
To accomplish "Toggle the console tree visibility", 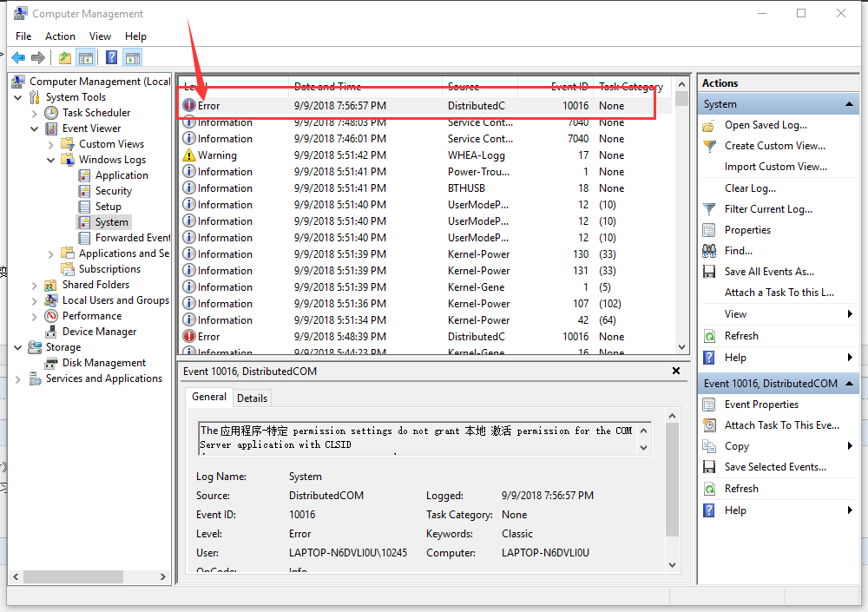I will (86, 57).
